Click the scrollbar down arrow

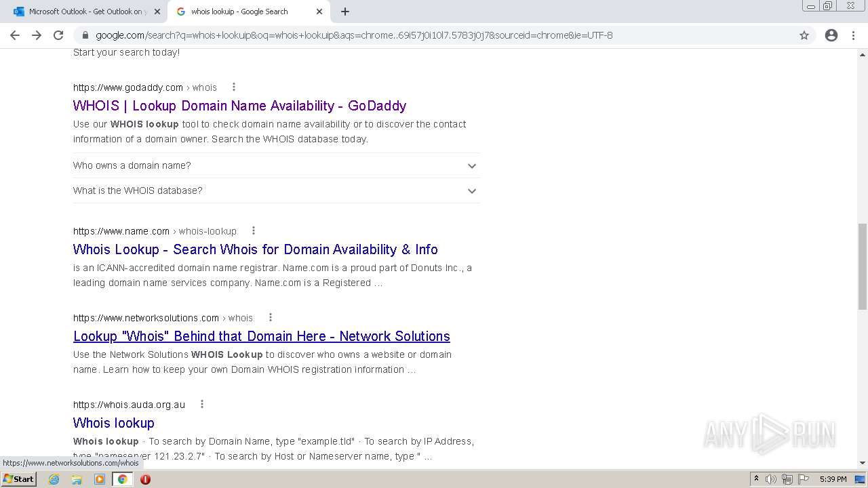pyautogui.click(x=863, y=463)
